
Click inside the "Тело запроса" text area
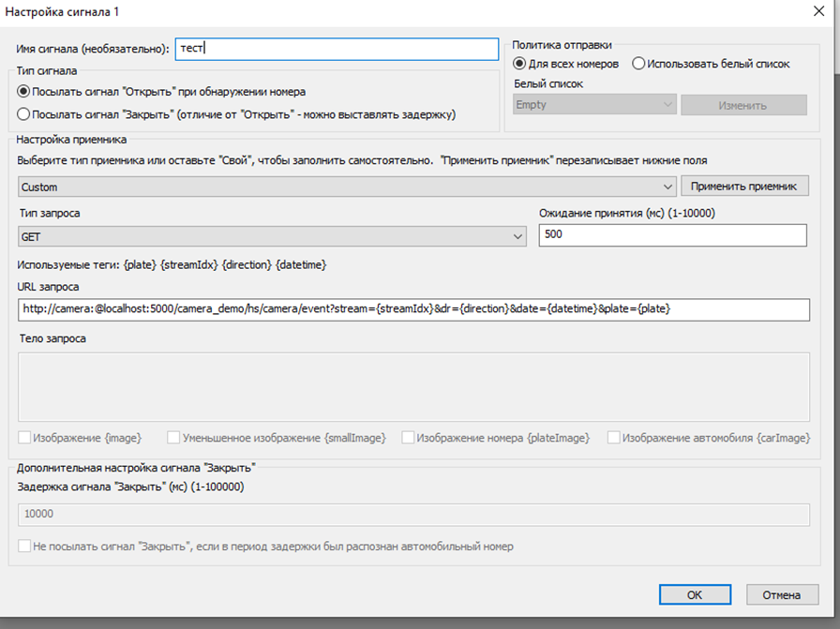412,386
